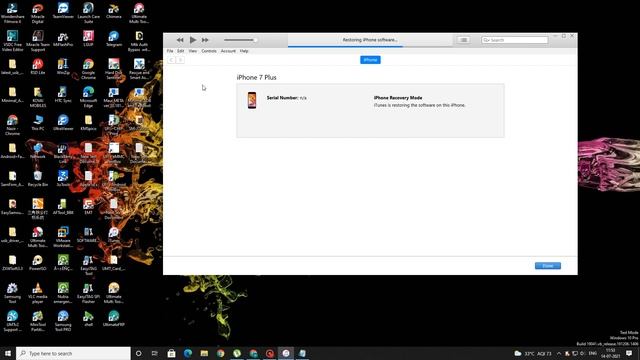This screenshot has width=640, height=360.
Task: Open the iTunes desktop shortcut
Action: [113, 235]
